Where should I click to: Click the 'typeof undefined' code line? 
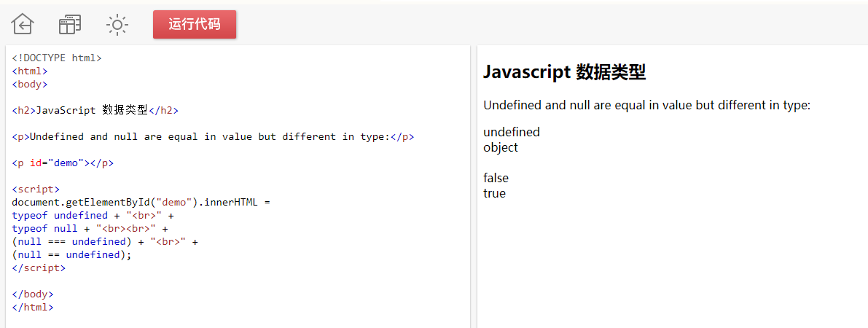pos(93,215)
